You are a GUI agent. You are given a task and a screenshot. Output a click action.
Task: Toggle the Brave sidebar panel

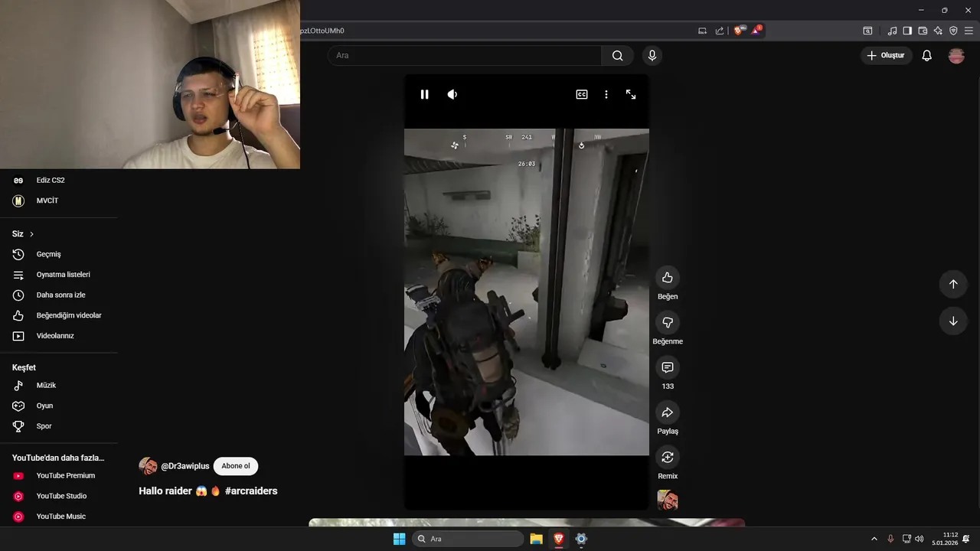tap(907, 31)
